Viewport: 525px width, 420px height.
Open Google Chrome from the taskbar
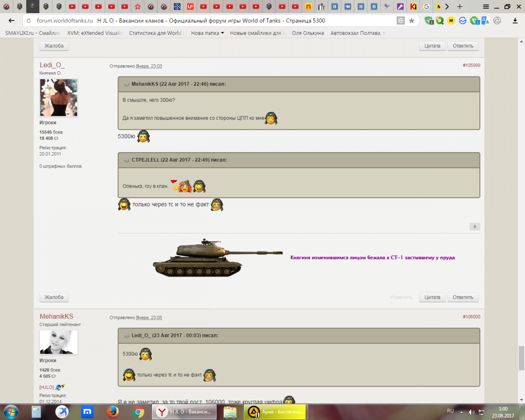[138, 412]
